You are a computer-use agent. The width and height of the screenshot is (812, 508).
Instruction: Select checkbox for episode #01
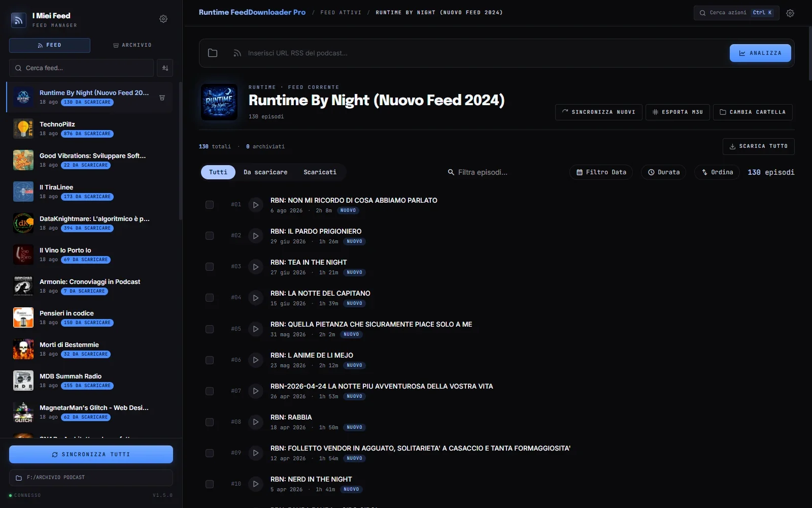210,205
